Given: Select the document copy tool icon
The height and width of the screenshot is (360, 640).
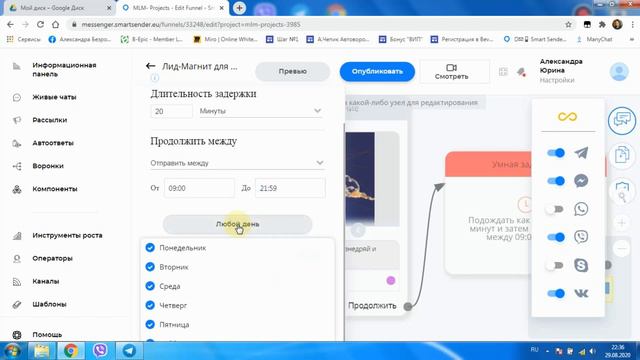Looking at the screenshot, I should tap(622, 155).
